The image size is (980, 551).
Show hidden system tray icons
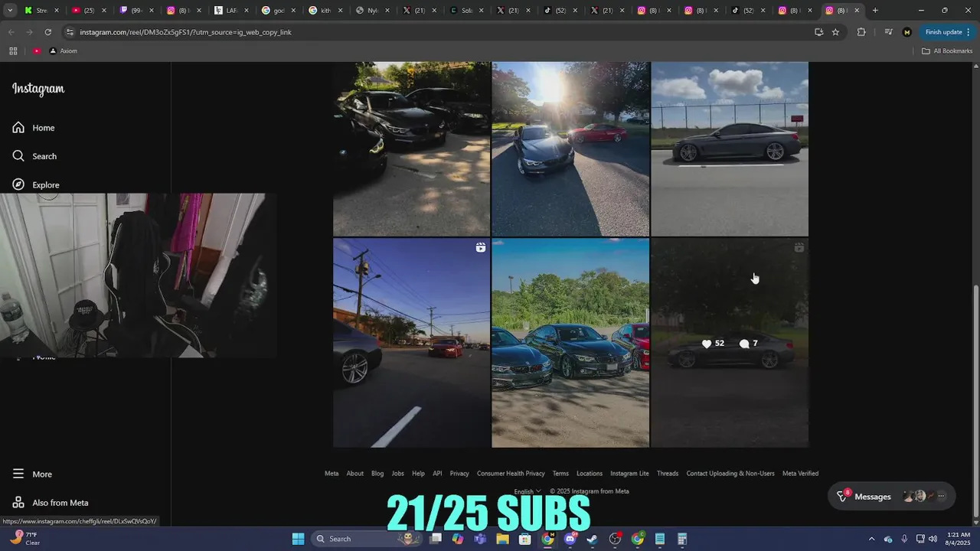point(871,539)
